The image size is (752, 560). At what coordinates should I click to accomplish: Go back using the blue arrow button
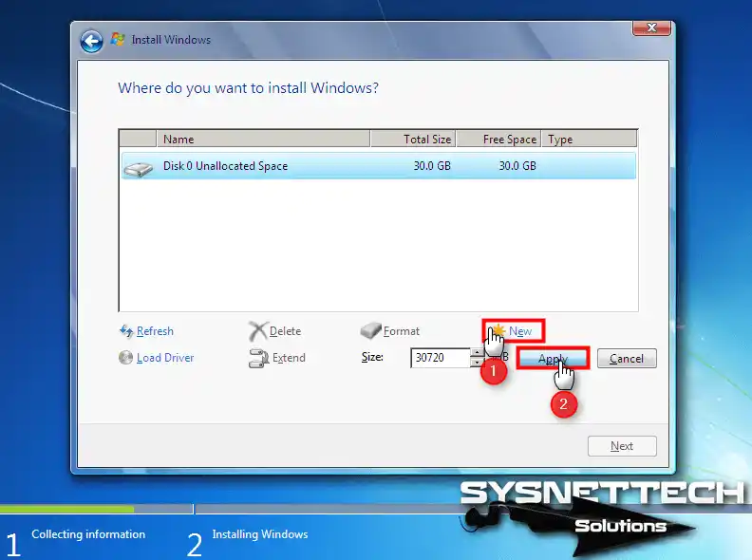pos(91,41)
